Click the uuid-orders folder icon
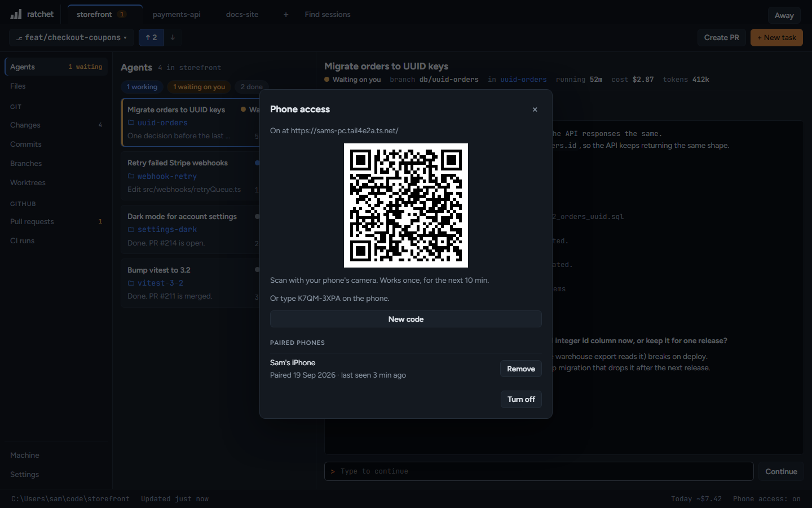Screen dimensions: 812x508 (x=131, y=122)
